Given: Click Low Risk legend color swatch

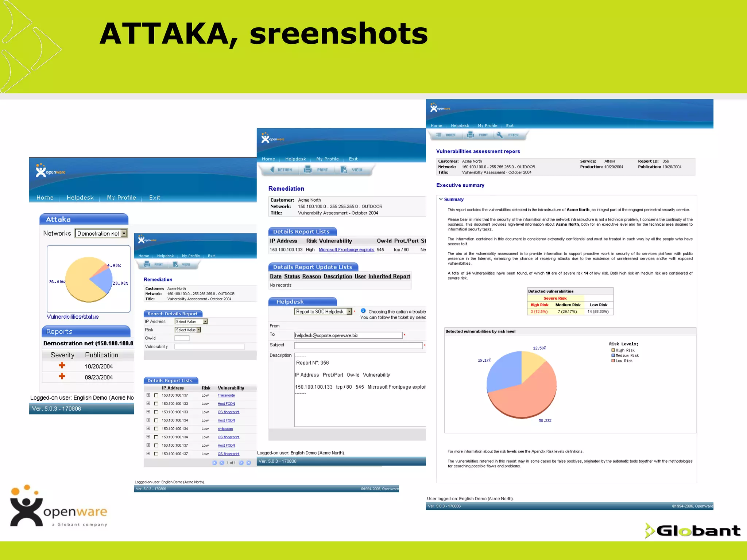Looking at the screenshot, I should (613, 361).
